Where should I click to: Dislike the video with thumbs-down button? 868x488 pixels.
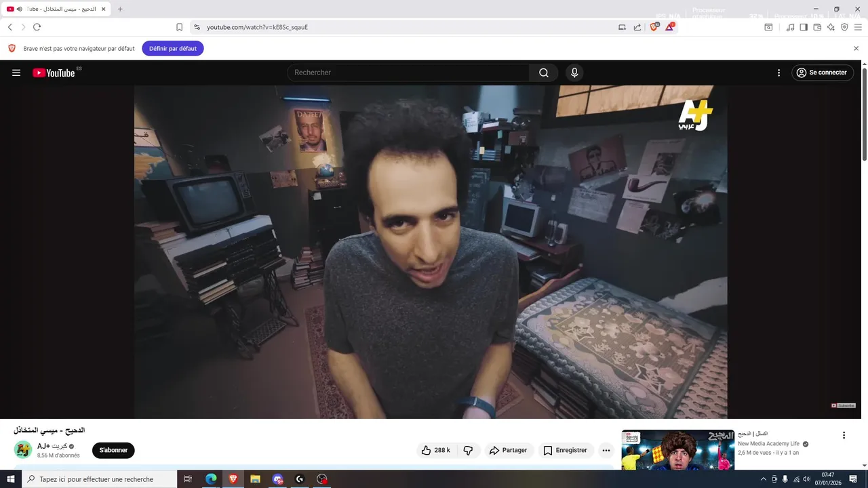point(468,450)
